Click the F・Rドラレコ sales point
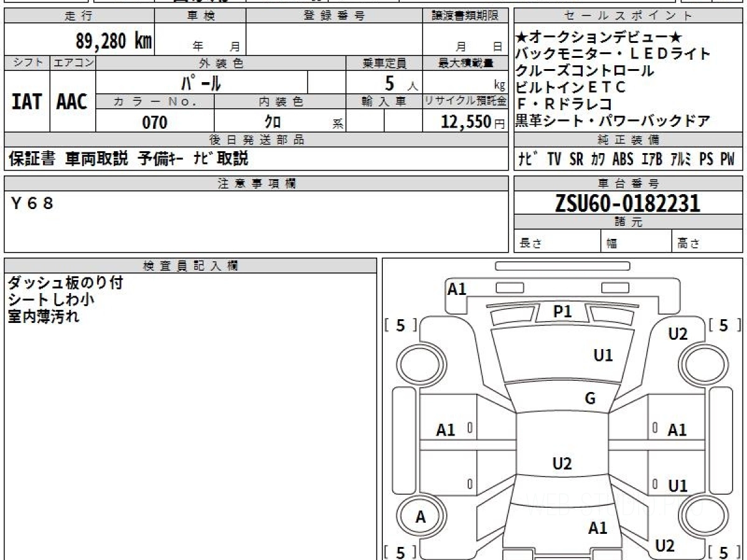The width and height of the screenshot is (747, 560). (564, 105)
